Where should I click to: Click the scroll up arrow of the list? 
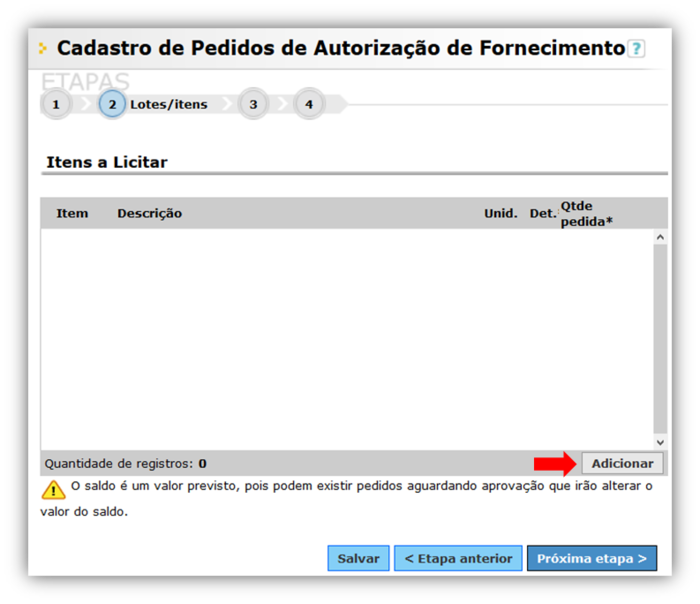(659, 238)
